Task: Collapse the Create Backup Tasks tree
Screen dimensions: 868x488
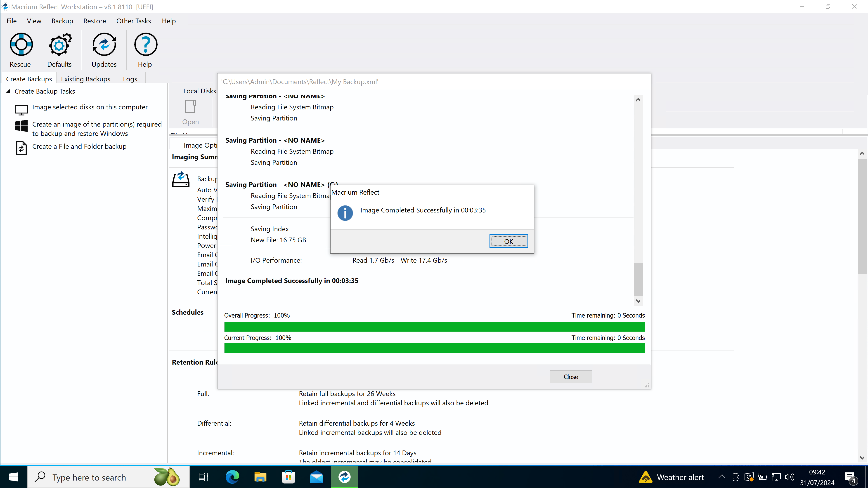Action: pos(8,91)
